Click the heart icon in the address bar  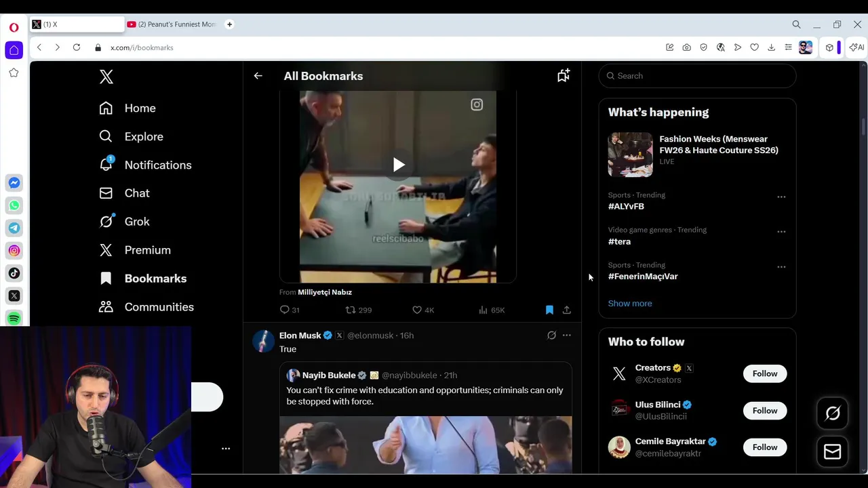[x=754, y=47]
